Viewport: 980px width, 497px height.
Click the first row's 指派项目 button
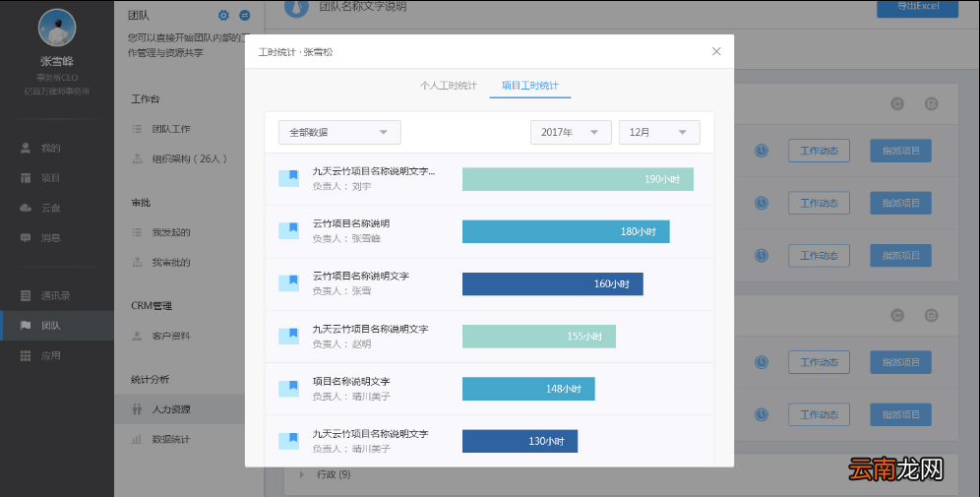(x=900, y=151)
